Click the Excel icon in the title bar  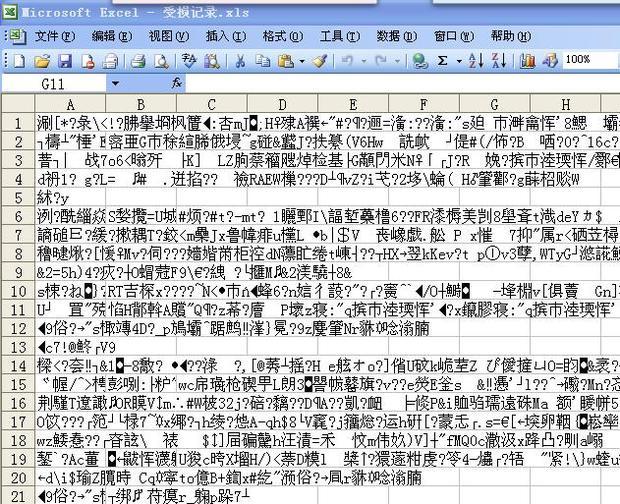coord(9,11)
